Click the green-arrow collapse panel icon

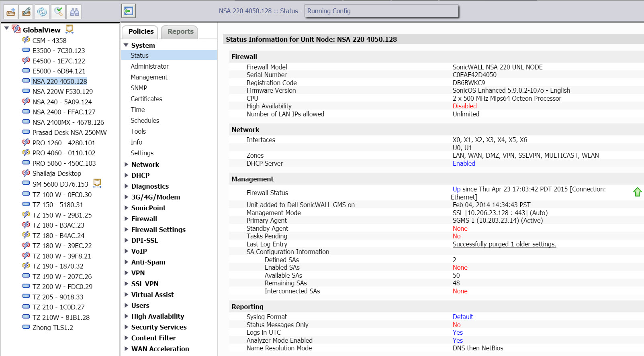point(129,11)
